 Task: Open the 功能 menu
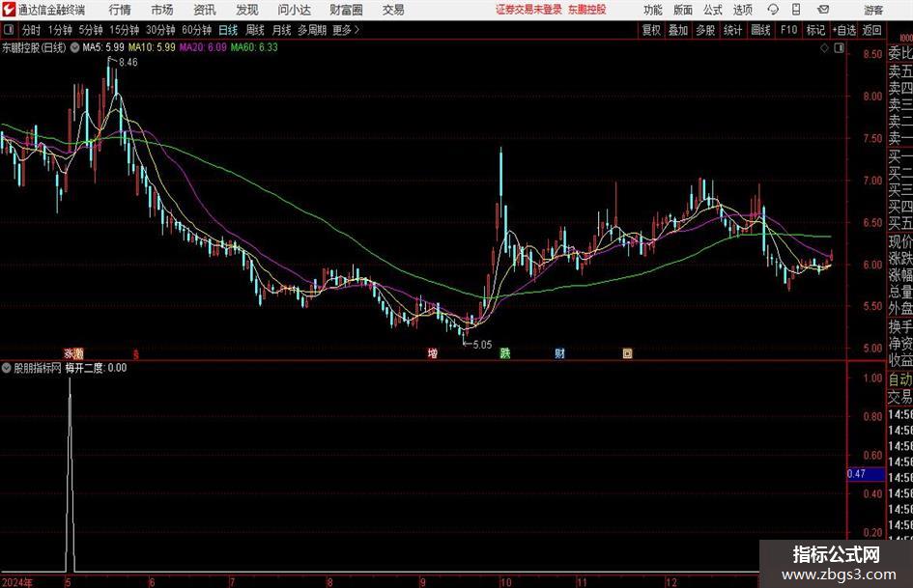(x=653, y=10)
